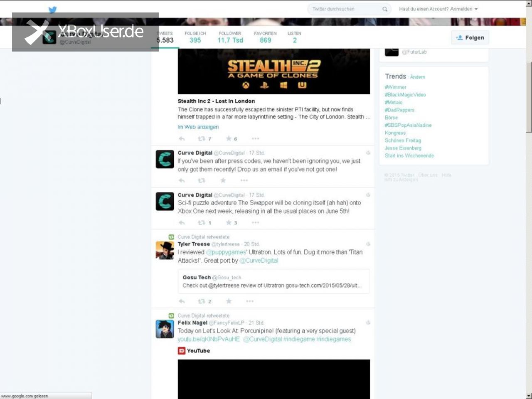Click the #indiegame hashtag

(299, 339)
